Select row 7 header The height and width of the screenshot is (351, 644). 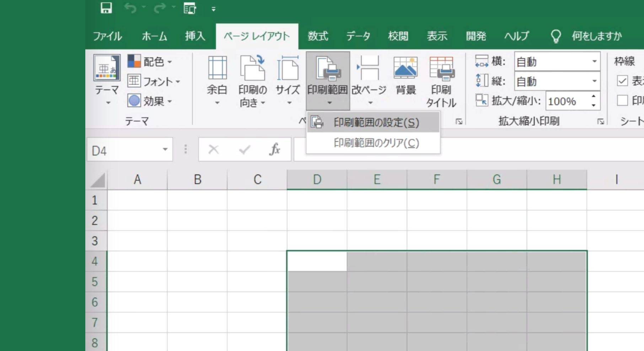pyautogui.click(x=96, y=322)
